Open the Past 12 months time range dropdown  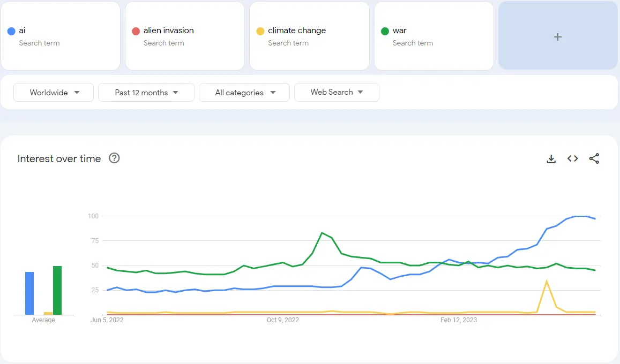[146, 92]
